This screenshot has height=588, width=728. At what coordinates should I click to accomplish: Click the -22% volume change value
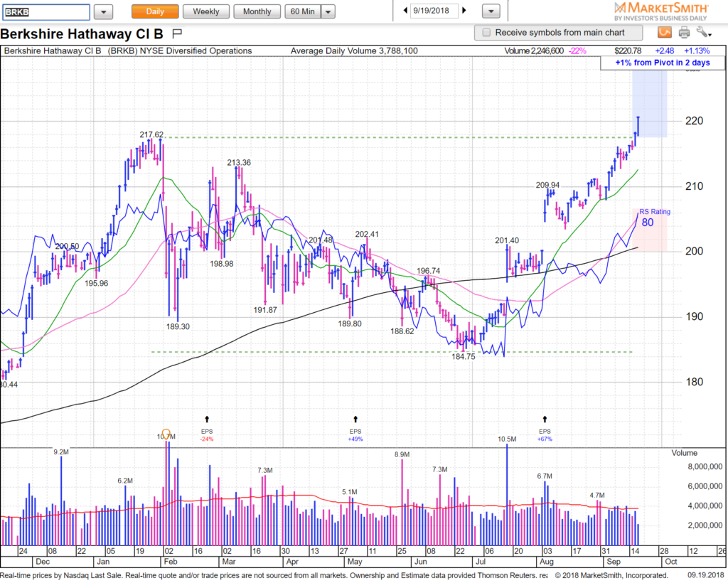577,51
